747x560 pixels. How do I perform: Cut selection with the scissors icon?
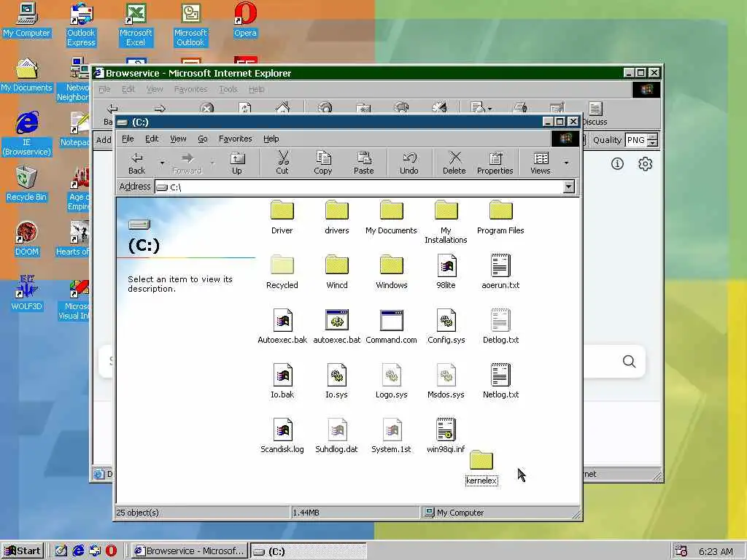coord(282,163)
